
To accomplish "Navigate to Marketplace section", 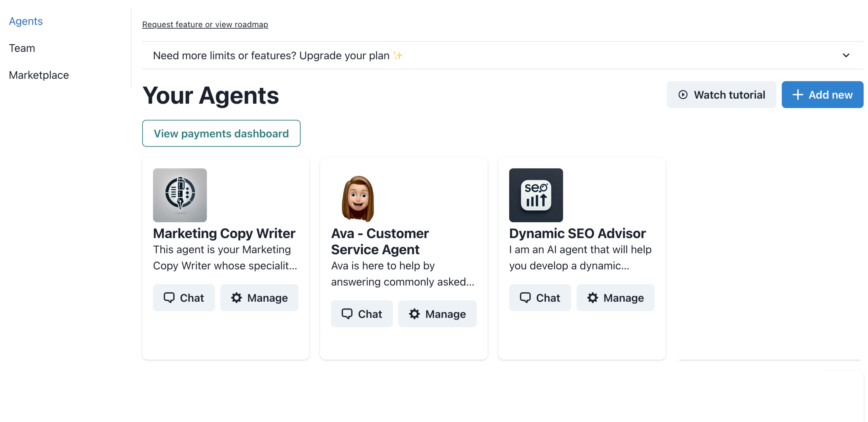I will [x=38, y=74].
